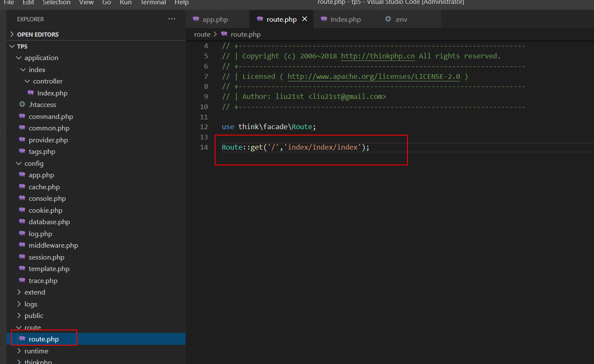
Task: Click PHP icon beside cookie.php
Action: 22,210
